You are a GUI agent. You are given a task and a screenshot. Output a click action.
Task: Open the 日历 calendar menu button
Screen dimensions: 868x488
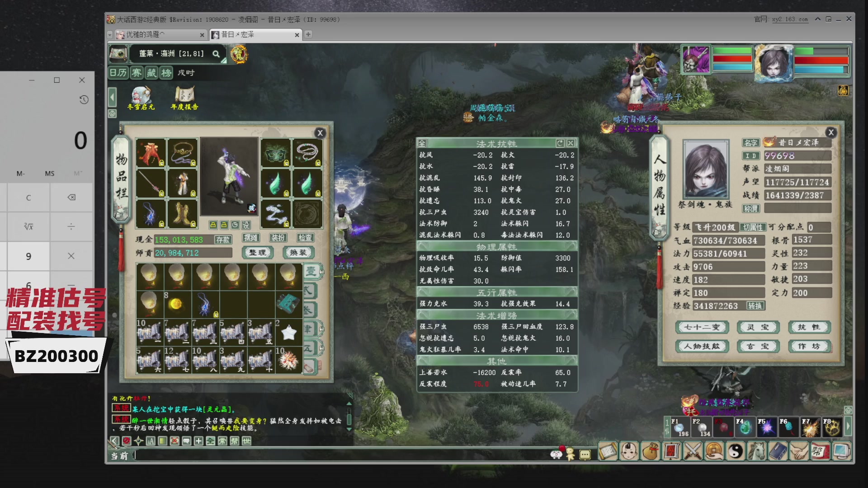tap(118, 73)
